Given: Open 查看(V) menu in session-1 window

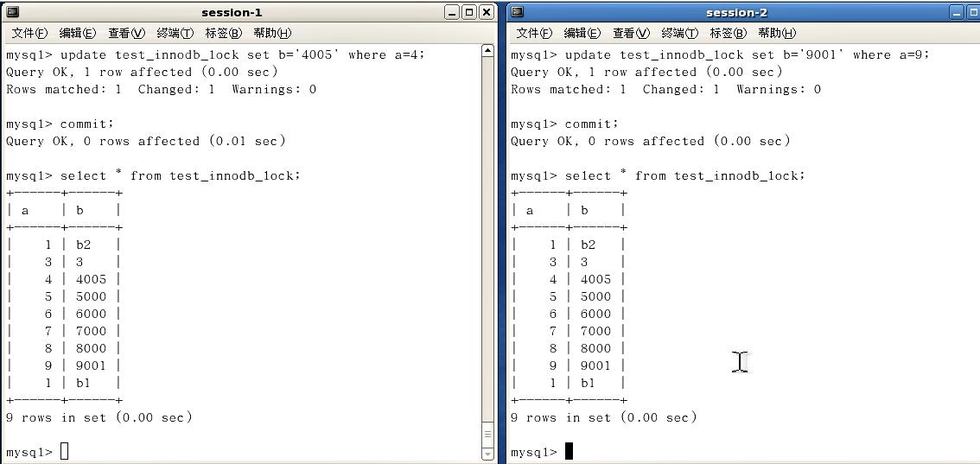Looking at the screenshot, I should coord(126,33).
